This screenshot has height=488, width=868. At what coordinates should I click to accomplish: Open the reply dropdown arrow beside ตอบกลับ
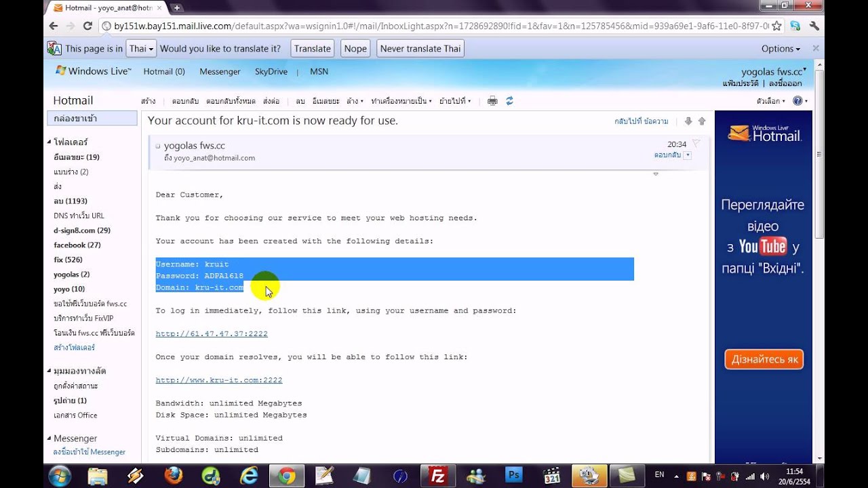click(x=688, y=155)
